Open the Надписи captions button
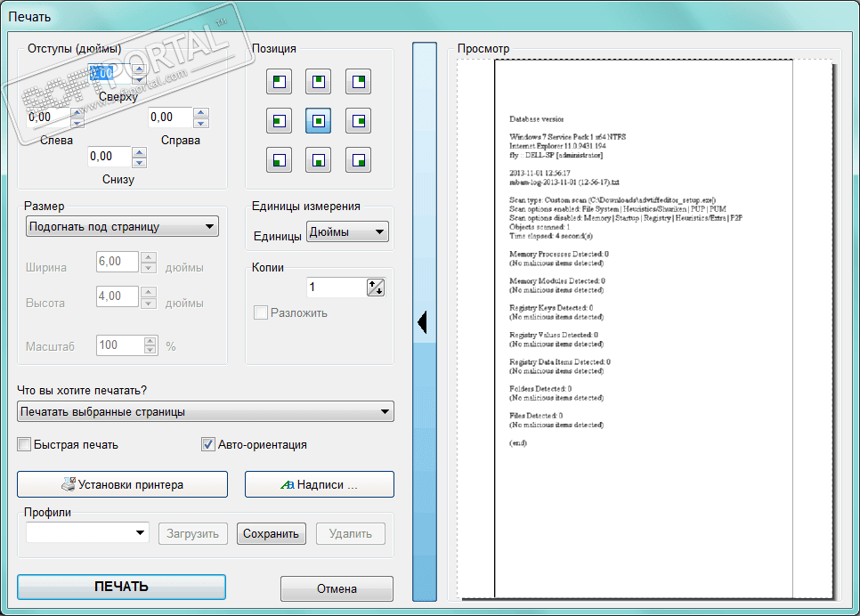860x616 pixels. coord(320,484)
